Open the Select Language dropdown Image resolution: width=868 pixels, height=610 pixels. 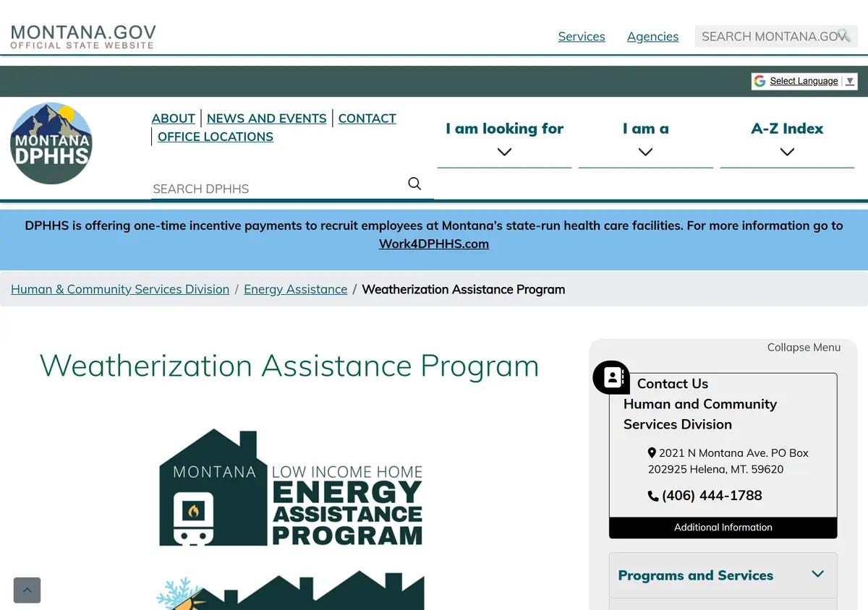804,81
